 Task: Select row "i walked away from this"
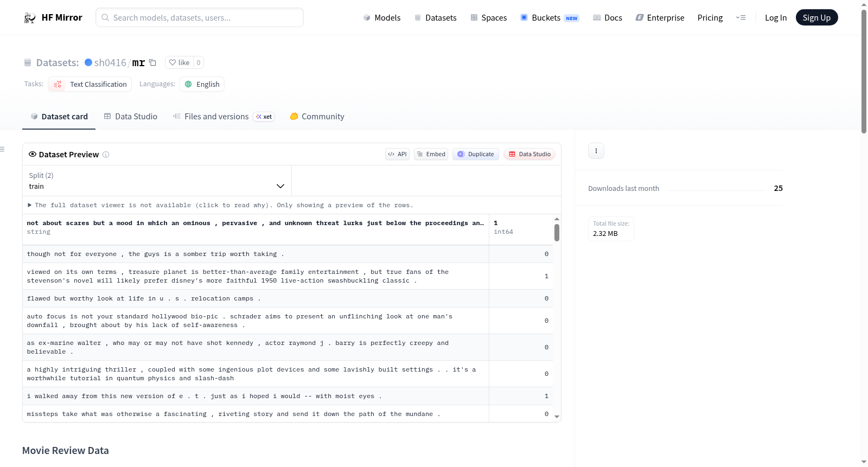[x=288, y=396]
